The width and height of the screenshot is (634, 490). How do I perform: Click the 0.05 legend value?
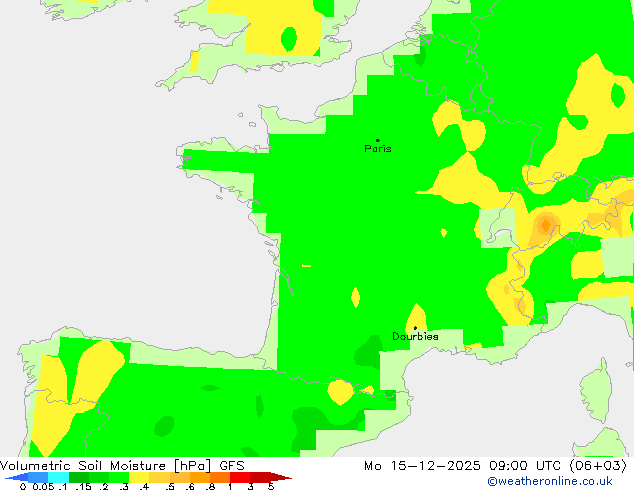click(x=43, y=486)
